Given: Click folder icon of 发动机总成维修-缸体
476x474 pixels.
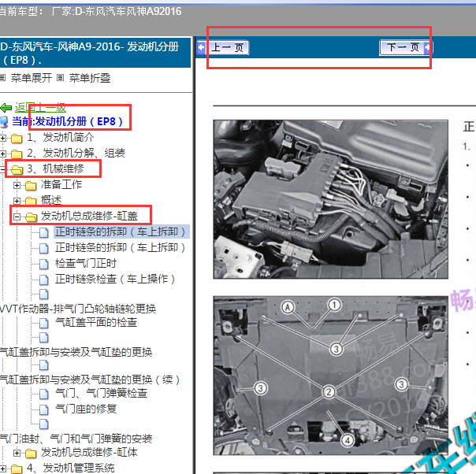Looking at the screenshot, I should click(31, 453).
